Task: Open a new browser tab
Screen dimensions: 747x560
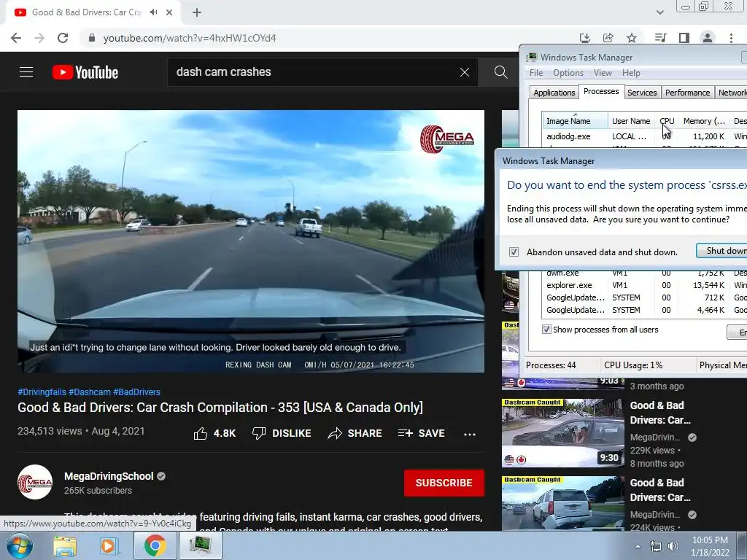Action: tap(197, 12)
